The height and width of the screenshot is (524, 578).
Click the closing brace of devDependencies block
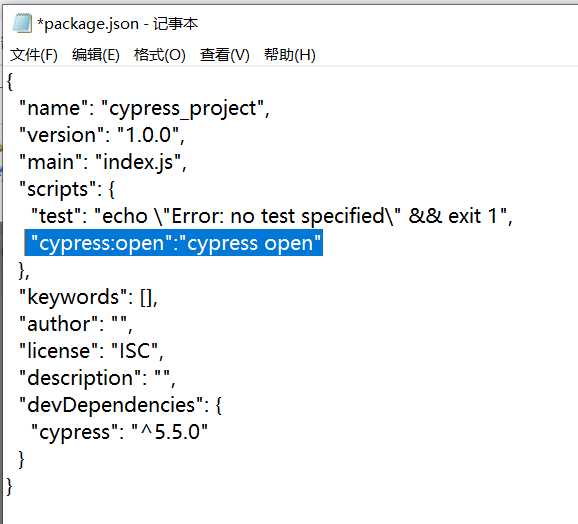pyautogui.click(x=21, y=459)
